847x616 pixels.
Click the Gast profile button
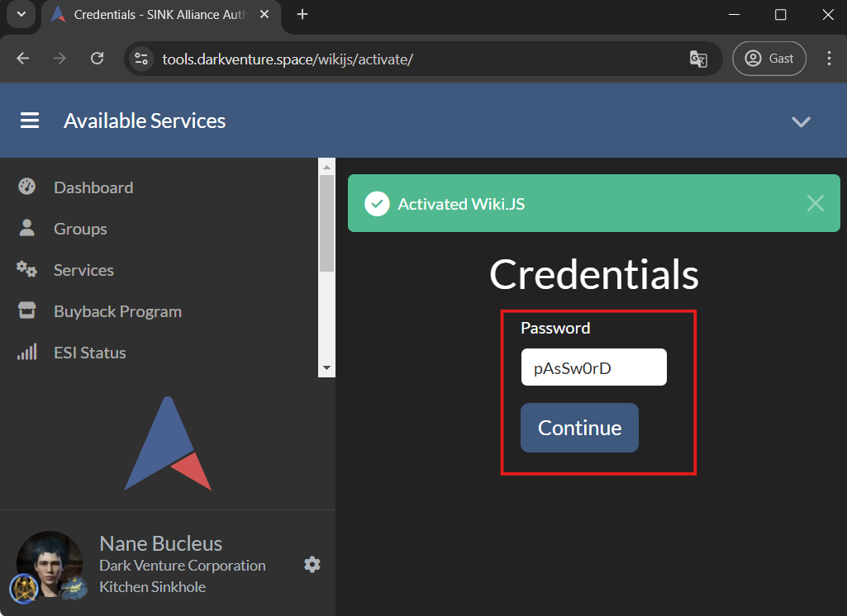[x=768, y=59]
